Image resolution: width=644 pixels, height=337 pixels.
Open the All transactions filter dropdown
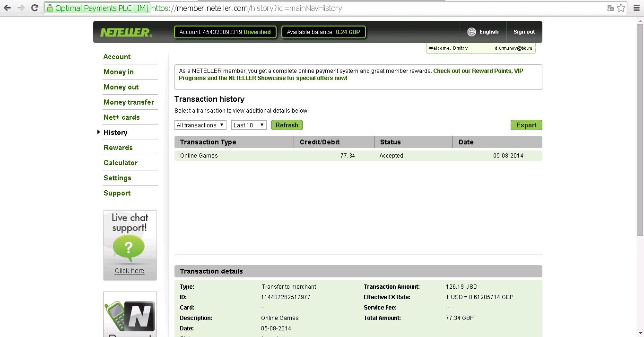[x=200, y=125]
